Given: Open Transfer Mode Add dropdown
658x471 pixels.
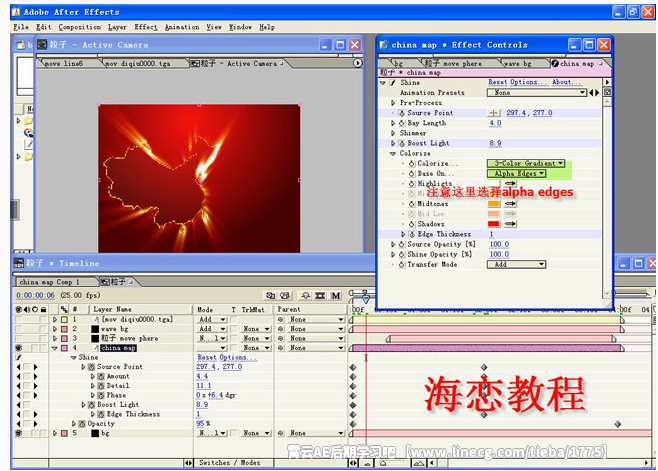Looking at the screenshot, I should pyautogui.click(x=516, y=264).
